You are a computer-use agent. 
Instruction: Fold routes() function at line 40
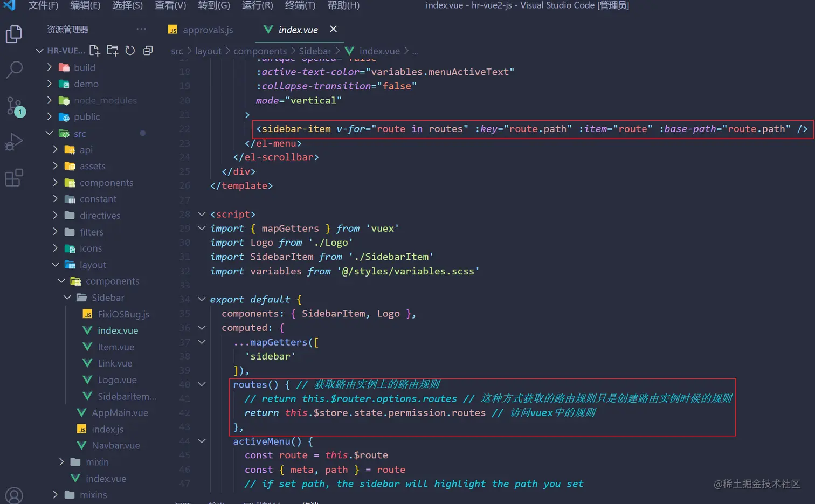coord(202,384)
